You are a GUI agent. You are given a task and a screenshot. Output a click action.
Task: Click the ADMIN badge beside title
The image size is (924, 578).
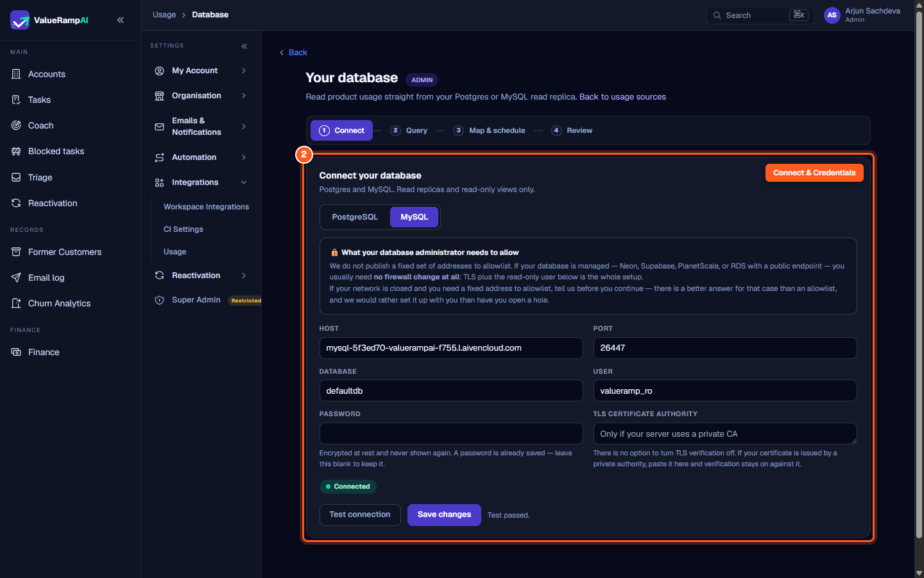click(422, 80)
